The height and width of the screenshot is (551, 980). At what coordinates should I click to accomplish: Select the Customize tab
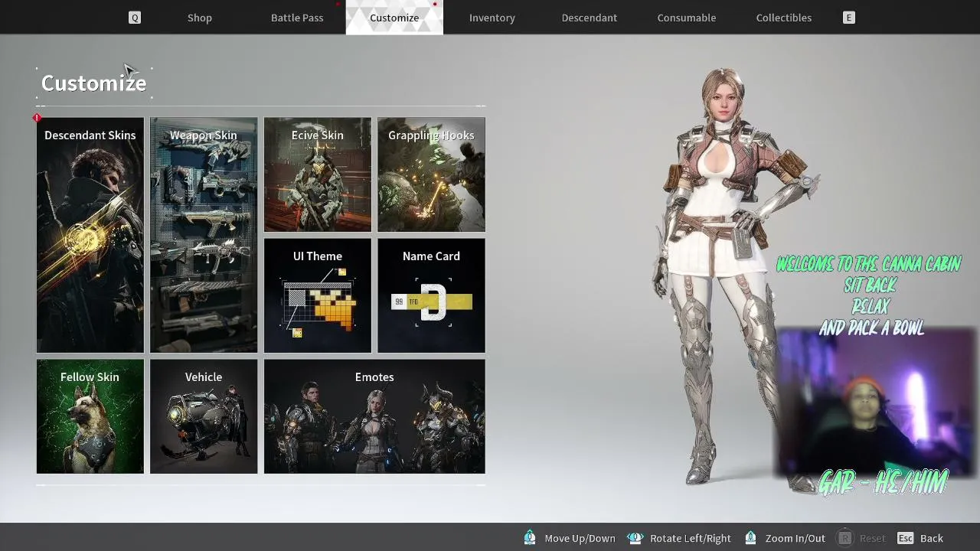[394, 18]
